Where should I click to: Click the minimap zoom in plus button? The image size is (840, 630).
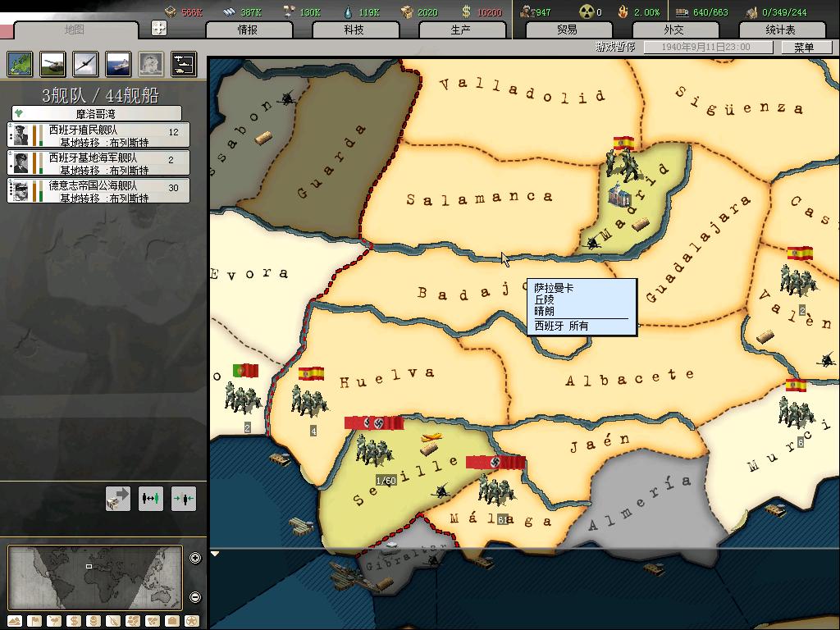coord(195,559)
